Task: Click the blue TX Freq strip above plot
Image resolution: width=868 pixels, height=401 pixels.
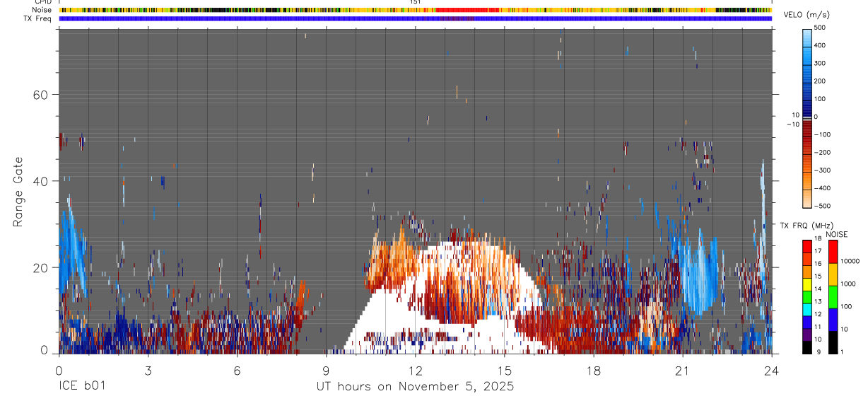Action: coord(415,19)
